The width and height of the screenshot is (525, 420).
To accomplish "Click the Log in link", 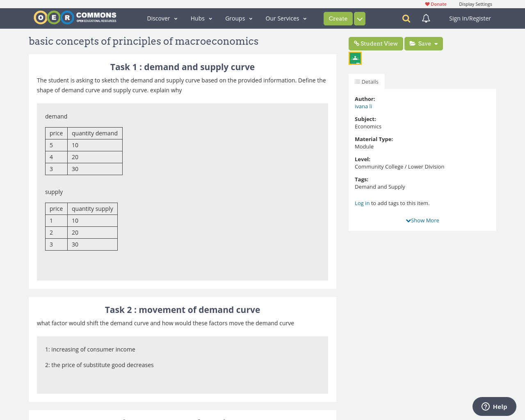I will (x=362, y=203).
